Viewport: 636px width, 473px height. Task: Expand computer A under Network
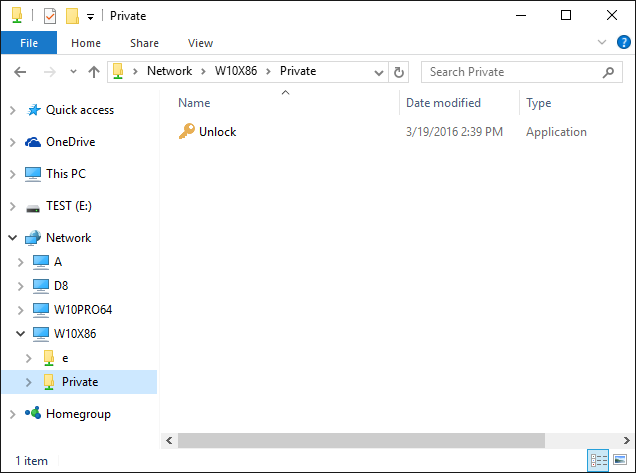(20, 262)
